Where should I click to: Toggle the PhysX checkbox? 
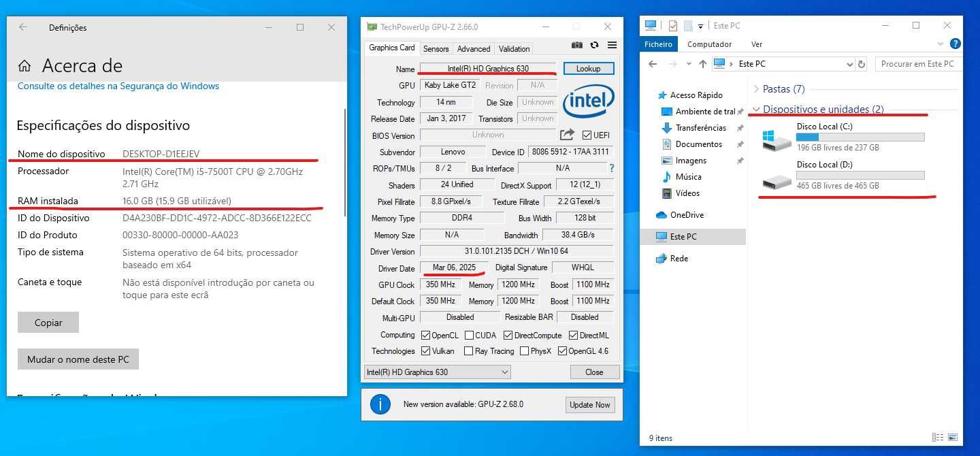click(x=524, y=351)
